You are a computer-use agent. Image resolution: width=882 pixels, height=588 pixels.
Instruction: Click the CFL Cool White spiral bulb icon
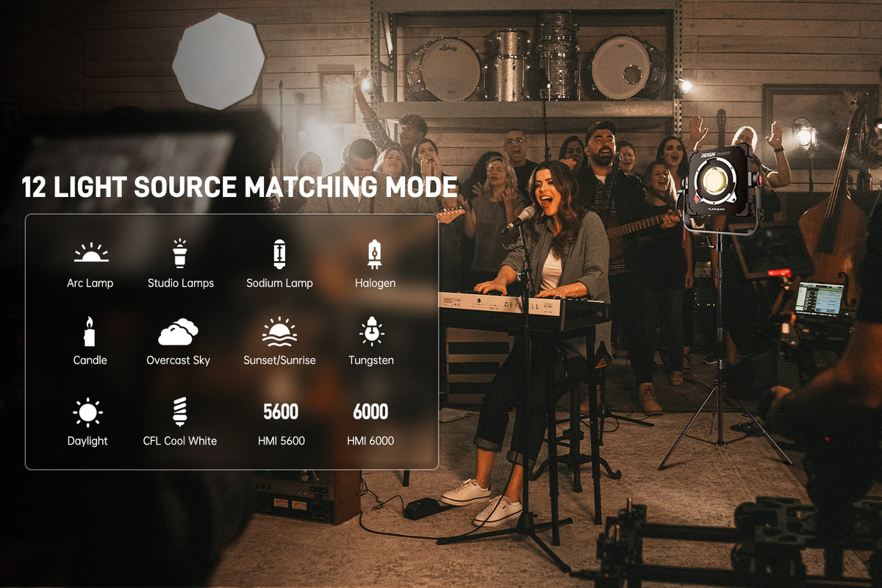click(179, 412)
